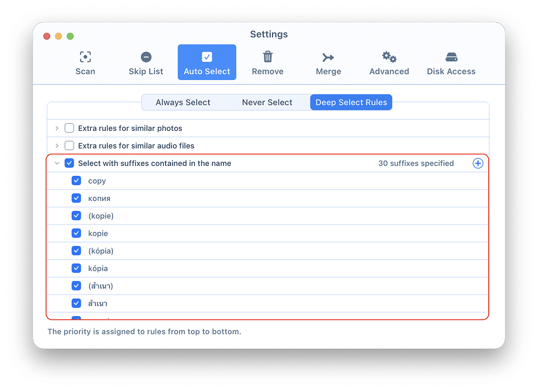Enable Extra rules for similar photos
538x392 pixels.
(x=70, y=129)
